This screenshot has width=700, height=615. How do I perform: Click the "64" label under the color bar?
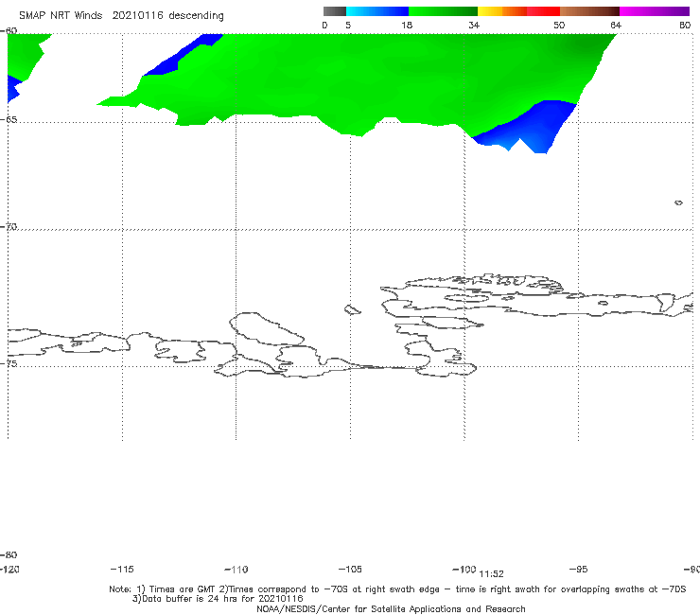pos(616,26)
